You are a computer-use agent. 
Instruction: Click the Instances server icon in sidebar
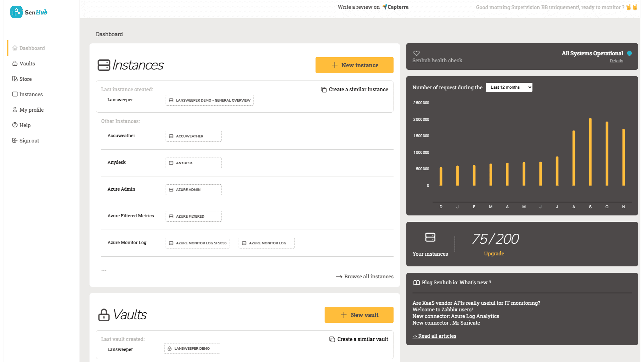[x=15, y=94]
